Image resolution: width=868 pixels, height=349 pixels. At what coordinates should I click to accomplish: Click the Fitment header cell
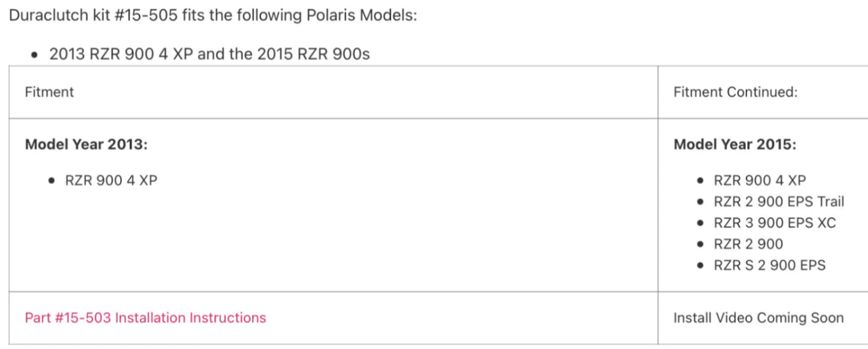tap(49, 92)
